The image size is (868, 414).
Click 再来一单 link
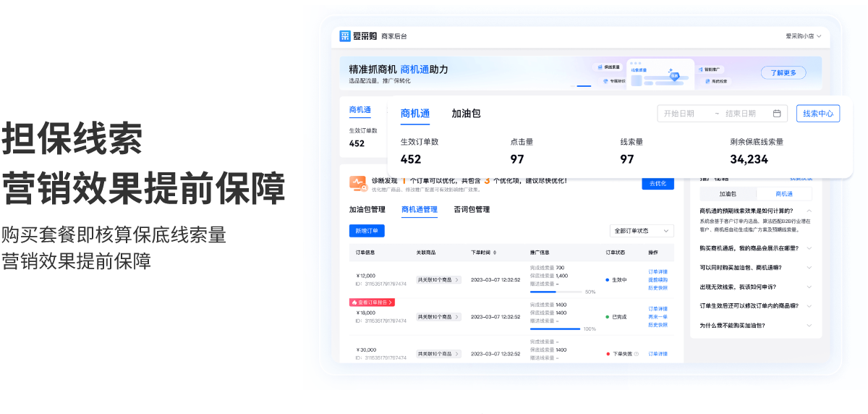(x=658, y=317)
